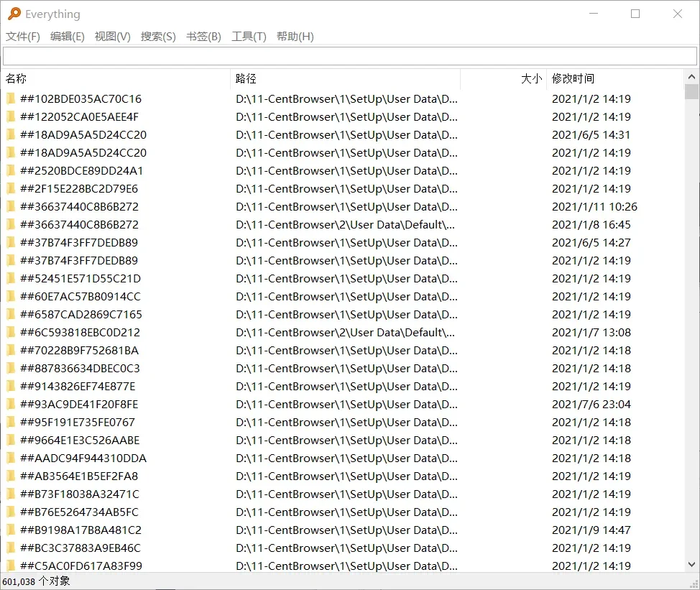700x590 pixels.
Task: Open the 帮助(H) menu
Action: [295, 36]
